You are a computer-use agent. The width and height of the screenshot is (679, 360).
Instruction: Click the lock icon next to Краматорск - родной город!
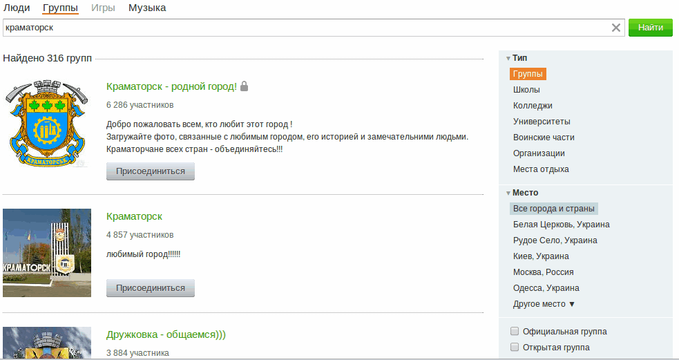[x=244, y=86]
